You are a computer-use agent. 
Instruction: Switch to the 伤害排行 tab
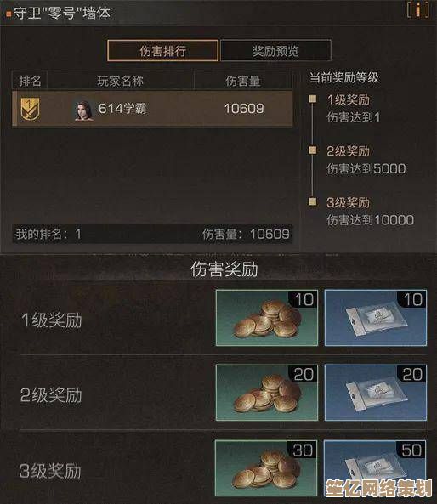click(x=163, y=50)
